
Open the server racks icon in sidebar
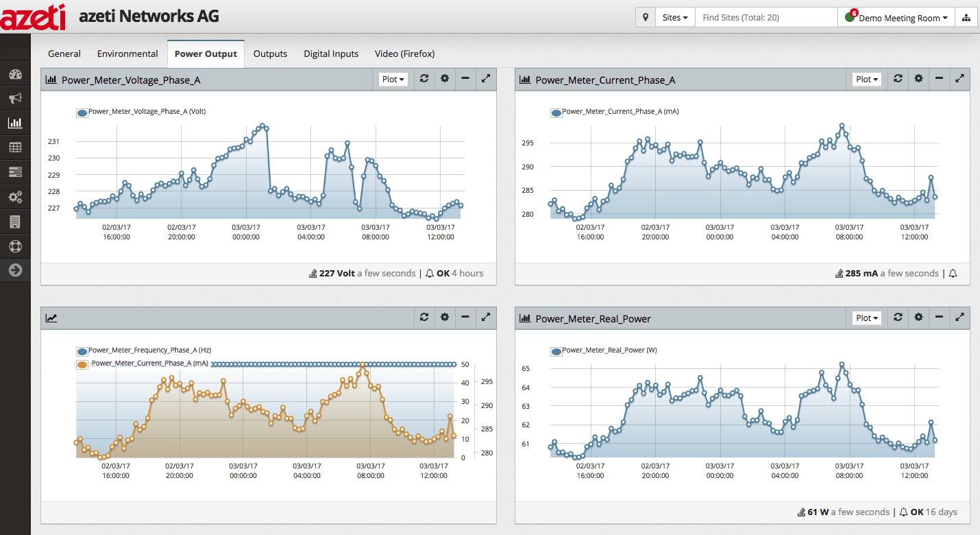(15, 172)
